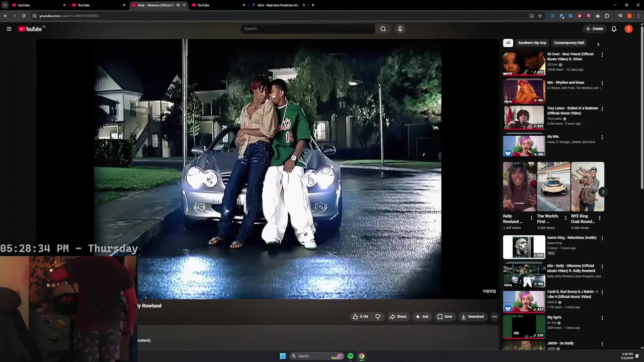Save the video to a playlist

click(x=445, y=317)
